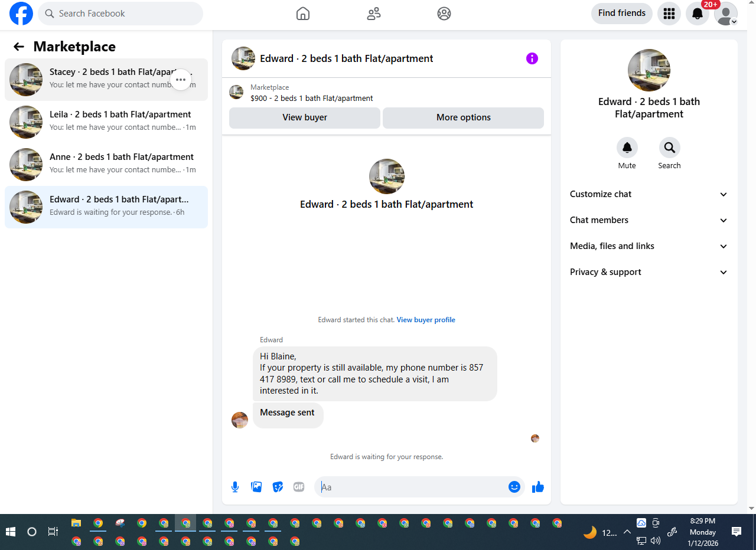Mute the conversation with the bell icon
This screenshot has height=550, width=756.
tap(627, 148)
